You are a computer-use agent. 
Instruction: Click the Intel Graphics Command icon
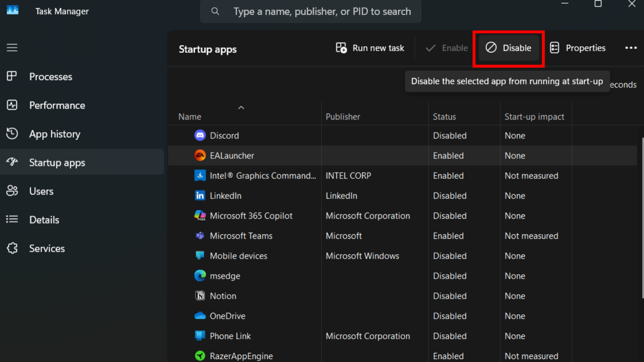200,175
